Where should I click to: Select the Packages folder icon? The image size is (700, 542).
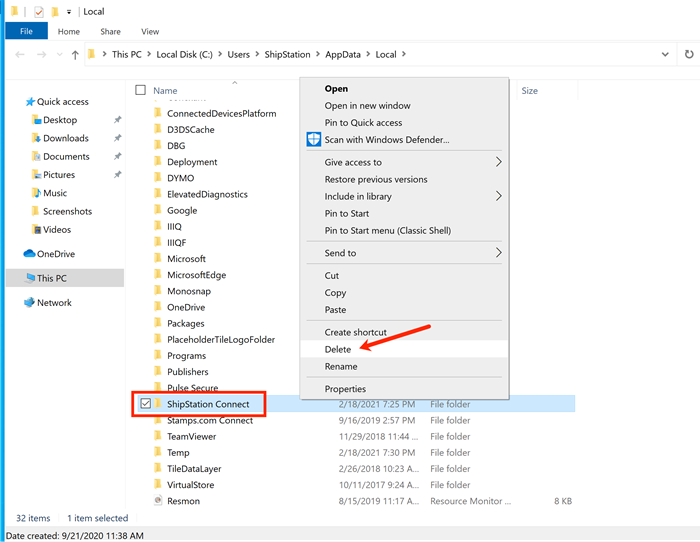(x=158, y=323)
